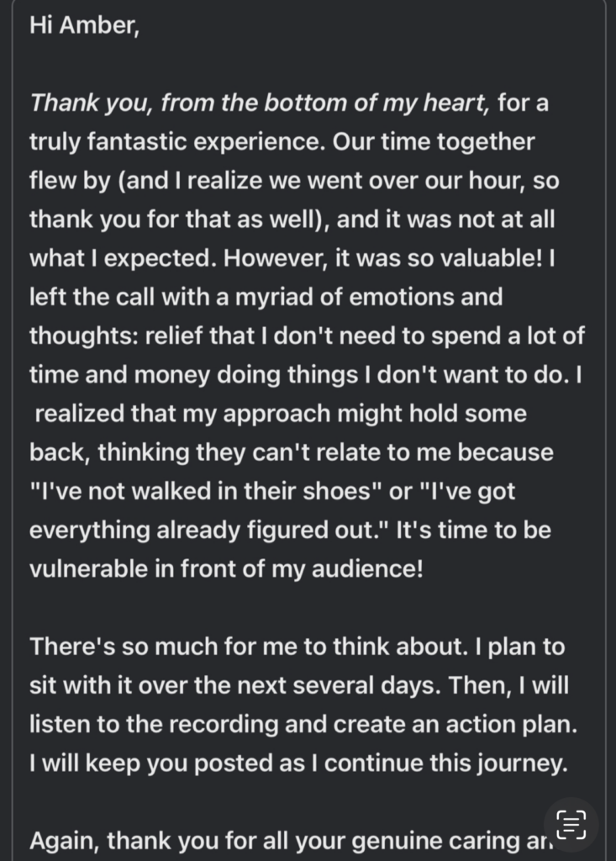Tap the Live Text scan icon

click(571, 825)
